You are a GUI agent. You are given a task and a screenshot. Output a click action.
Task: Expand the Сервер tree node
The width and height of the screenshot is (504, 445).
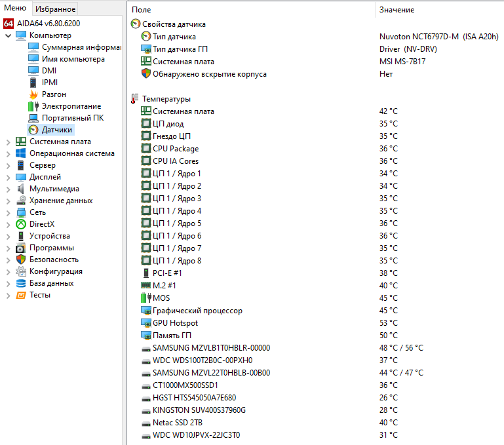tap(8, 165)
